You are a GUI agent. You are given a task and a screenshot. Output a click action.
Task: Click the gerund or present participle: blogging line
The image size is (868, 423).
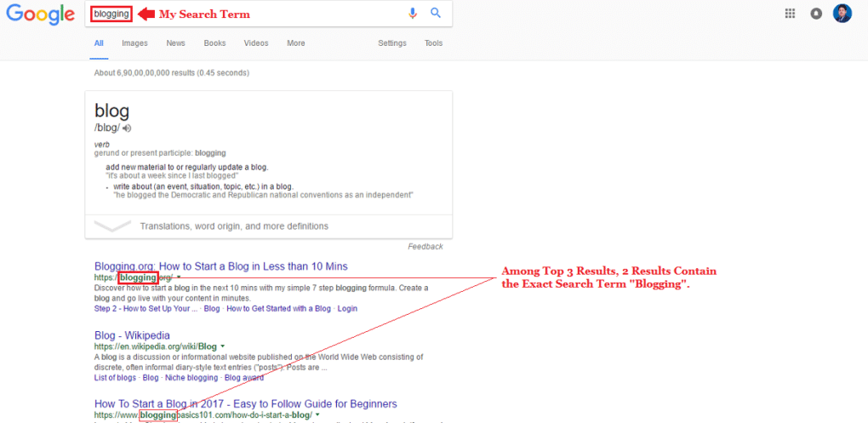coord(160,152)
